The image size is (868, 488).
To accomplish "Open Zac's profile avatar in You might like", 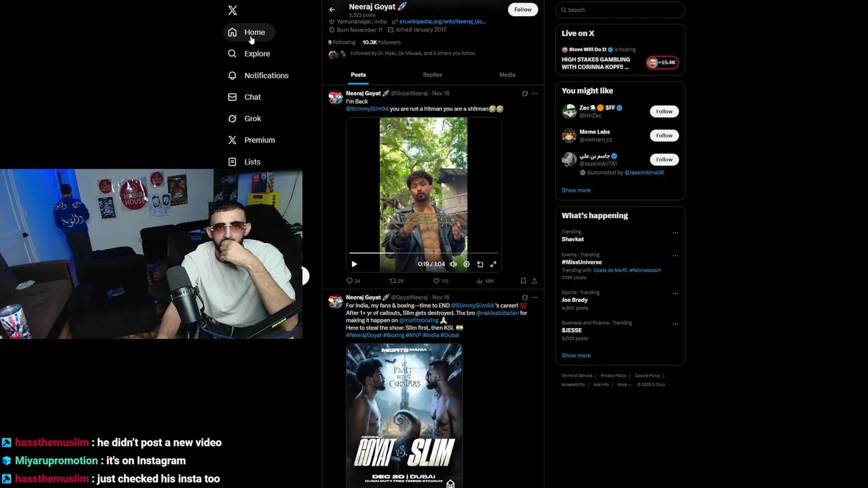I will tap(569, 111).
